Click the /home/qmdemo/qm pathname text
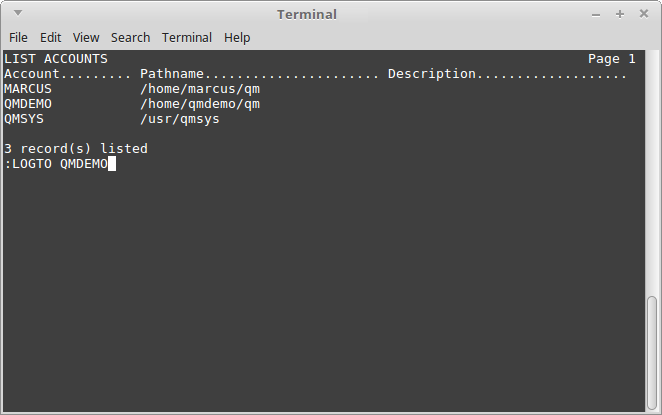Screen dimensions: 662x415 (200, 104)
